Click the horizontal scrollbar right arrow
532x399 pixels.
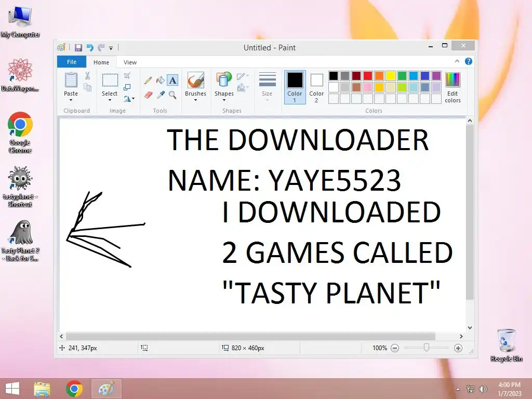coord(461,336)
